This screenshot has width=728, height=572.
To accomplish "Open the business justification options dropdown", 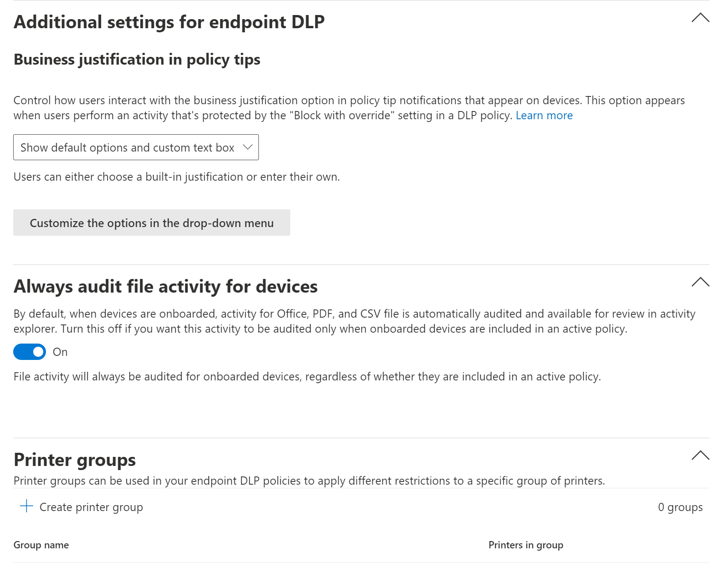I will tap(127, 147).
